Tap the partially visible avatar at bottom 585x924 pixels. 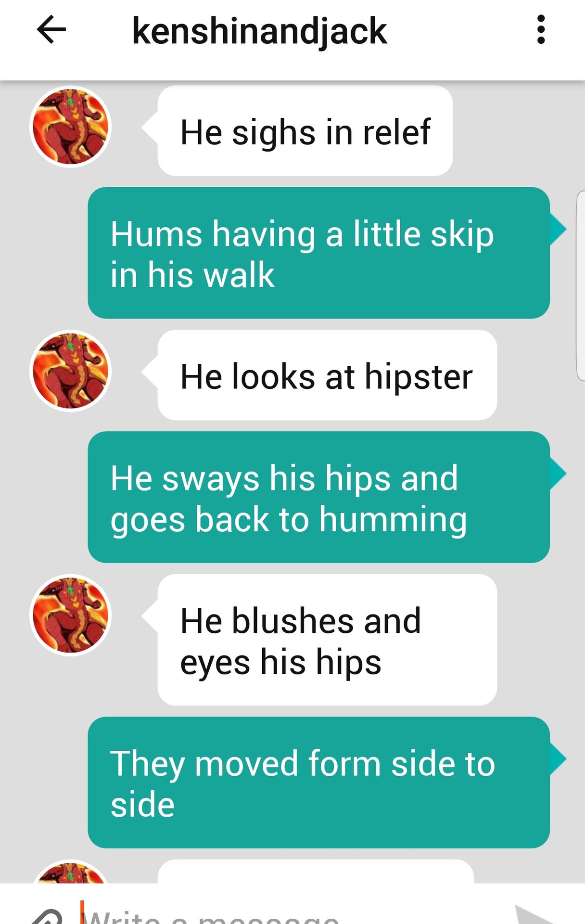click(70, 872)
